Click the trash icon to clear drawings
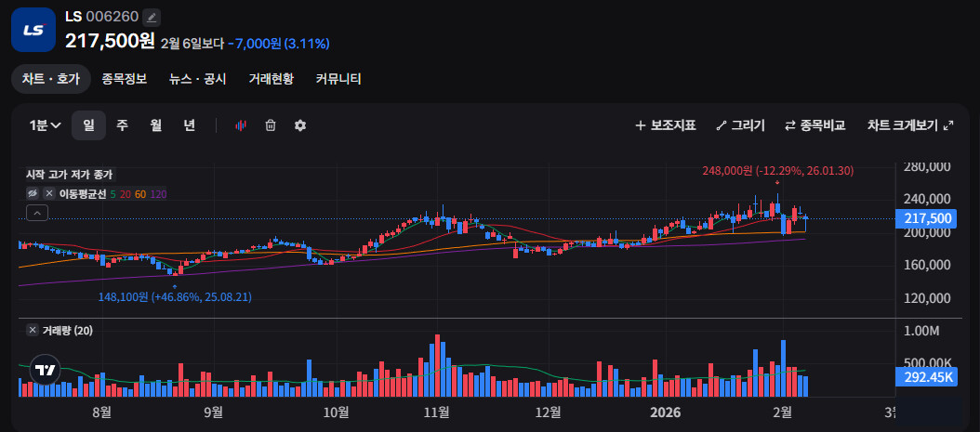980x432 pixels. click(271, 125)
